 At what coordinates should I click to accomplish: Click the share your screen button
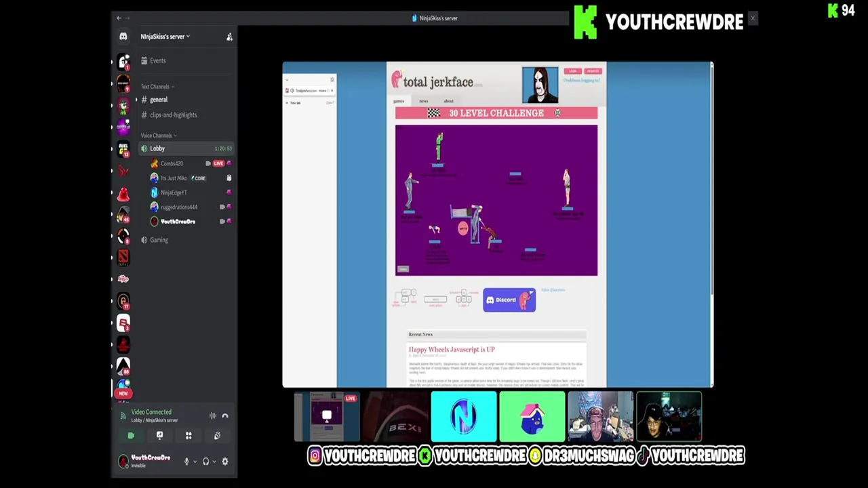[159, 436]
